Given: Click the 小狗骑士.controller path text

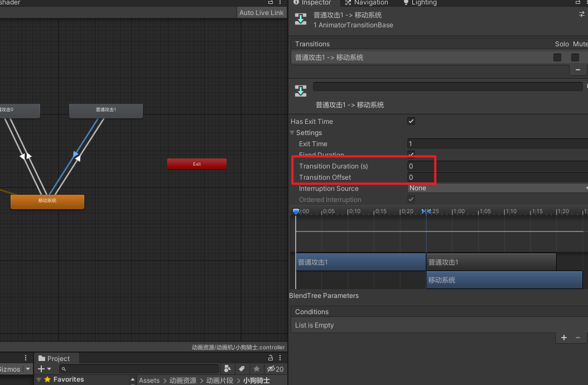Looking at the screenshot, I should click(x=238, y=347).
